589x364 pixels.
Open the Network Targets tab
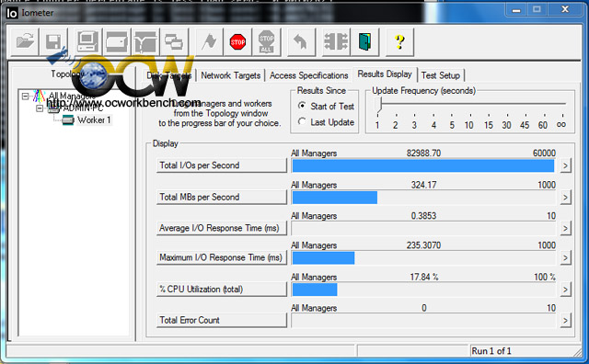(231, 75)
